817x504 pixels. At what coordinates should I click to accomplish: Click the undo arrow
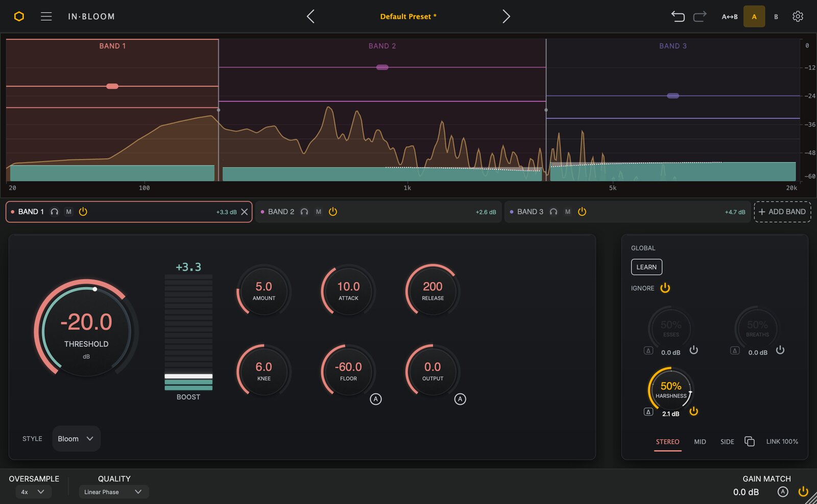click(678, 16)
